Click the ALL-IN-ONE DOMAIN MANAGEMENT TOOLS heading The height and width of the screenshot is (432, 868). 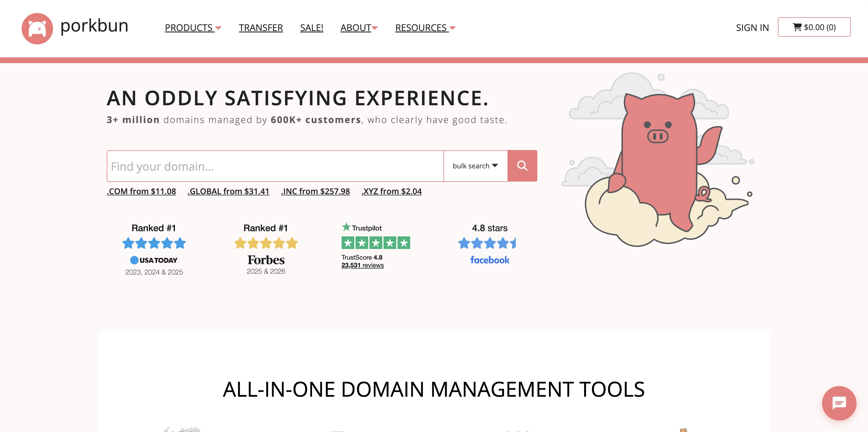click(x=434, y=389)
